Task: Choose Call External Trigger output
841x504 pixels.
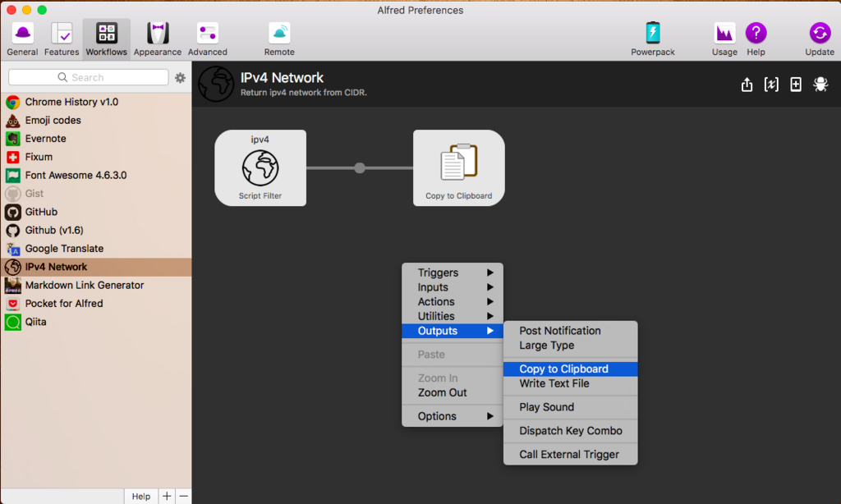Action: coord(571,454)
